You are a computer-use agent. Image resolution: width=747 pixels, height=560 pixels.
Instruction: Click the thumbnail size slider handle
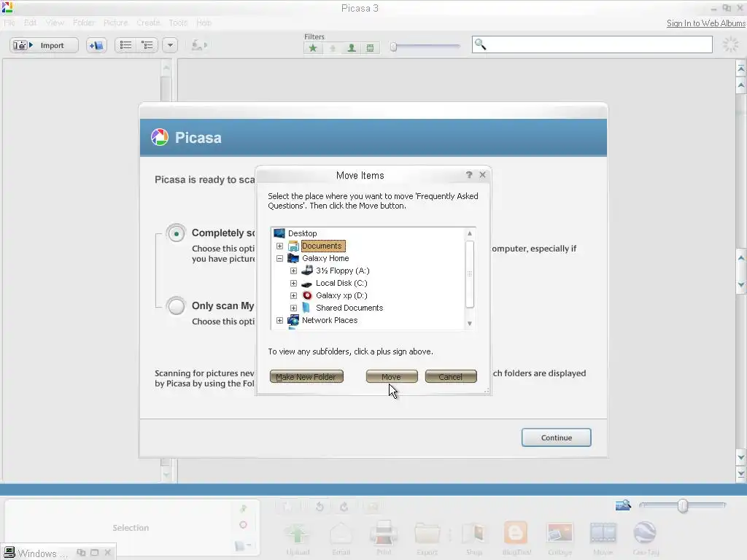(683, 506)
